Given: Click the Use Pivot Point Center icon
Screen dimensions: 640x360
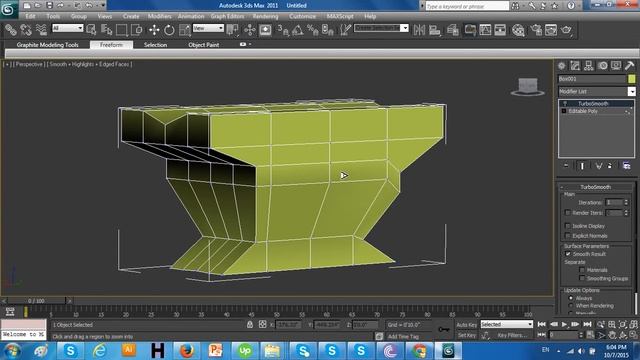Looking at the screenshot, I should (232, 30).
